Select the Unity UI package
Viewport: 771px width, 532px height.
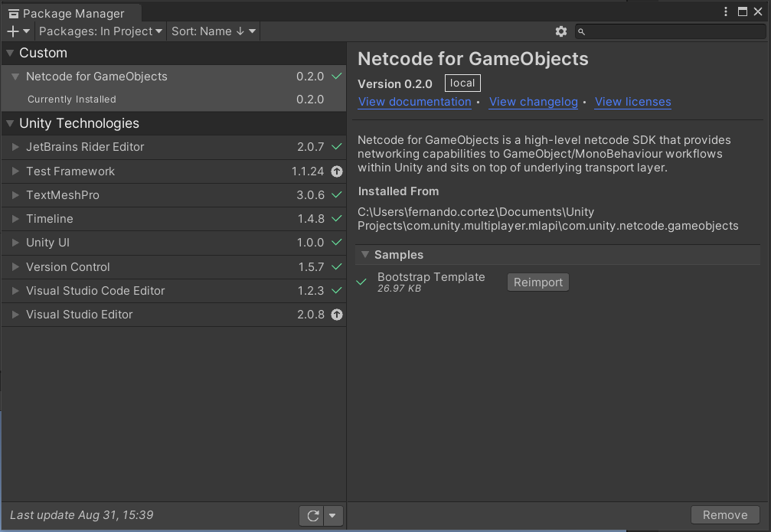pos(174,243)
